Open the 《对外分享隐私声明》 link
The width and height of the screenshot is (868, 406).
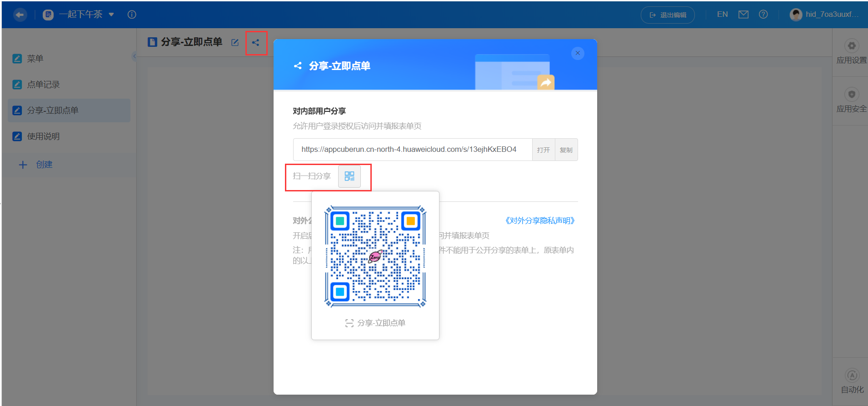pyautogui.click(x=540, y=221)
